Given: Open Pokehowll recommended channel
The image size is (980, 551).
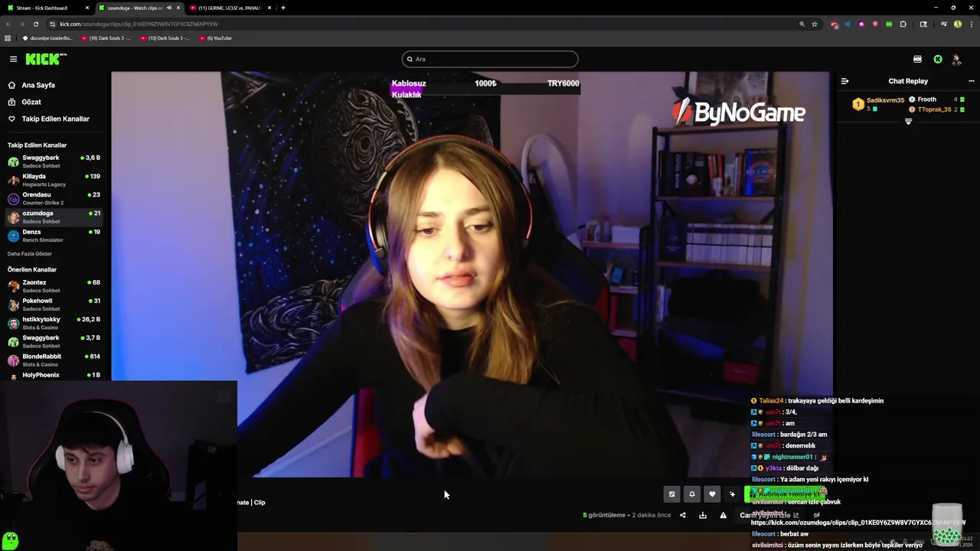Looking at the screenshot, I should pyautogui.click(x=54, y=305).
